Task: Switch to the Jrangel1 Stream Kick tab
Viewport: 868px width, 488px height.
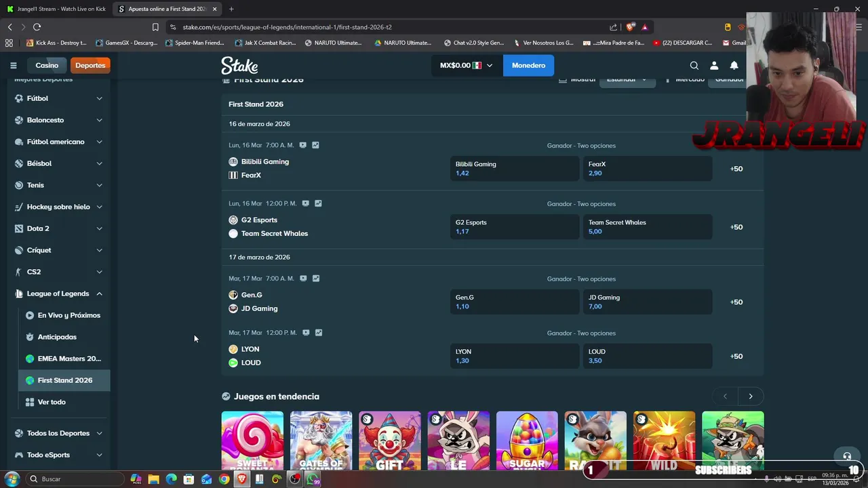Action: pyautogui.click(x=56, y=9)
